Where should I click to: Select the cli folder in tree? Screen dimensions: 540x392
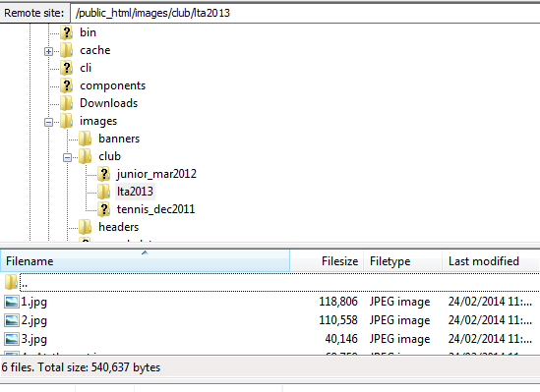(x=86, y=68)
